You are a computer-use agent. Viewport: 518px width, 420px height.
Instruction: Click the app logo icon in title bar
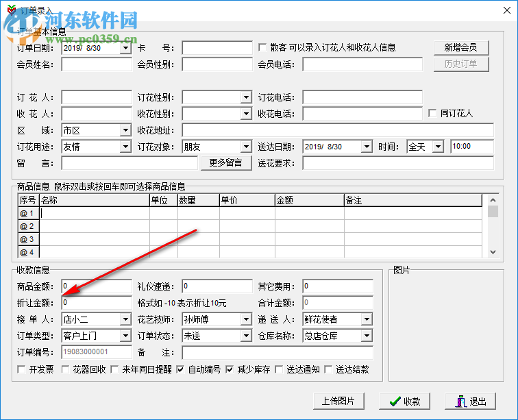tap(12, 10)
